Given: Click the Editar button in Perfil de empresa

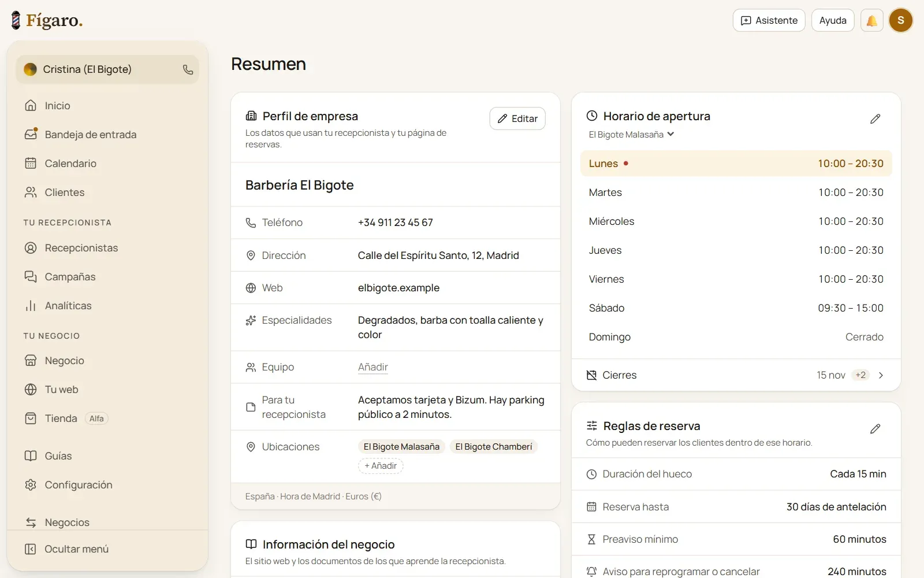Looking at the screenshot, I should pos(517,118).
